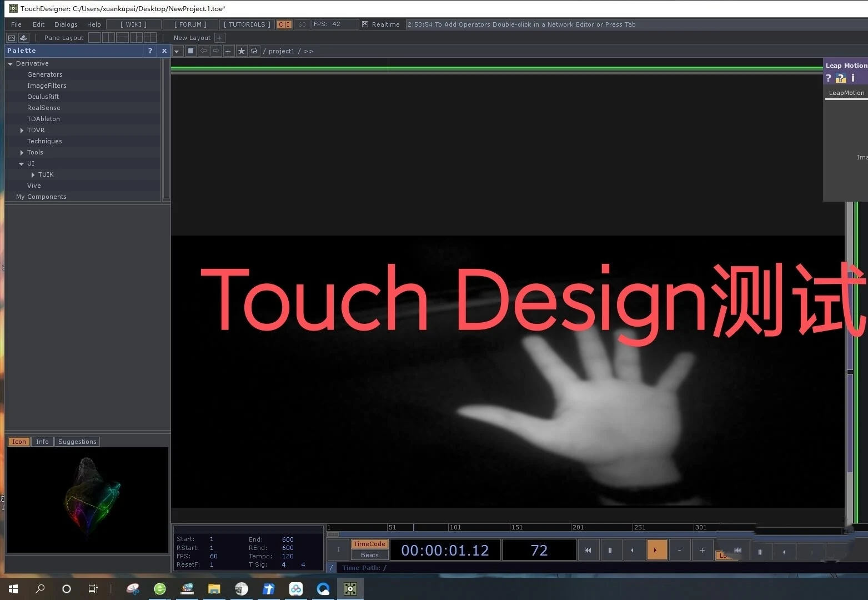Switch timeline units to Beats

tap(369, 554)
